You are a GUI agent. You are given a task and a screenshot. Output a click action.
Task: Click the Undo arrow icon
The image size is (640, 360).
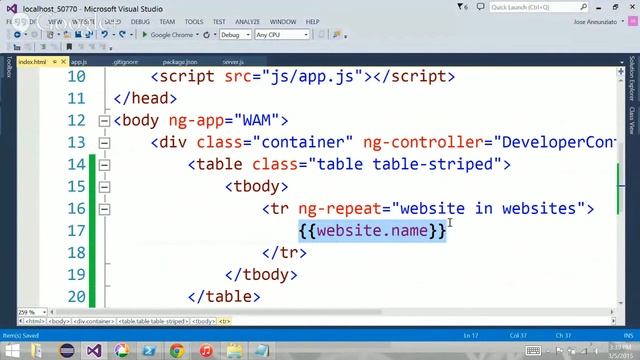[104, 35]
